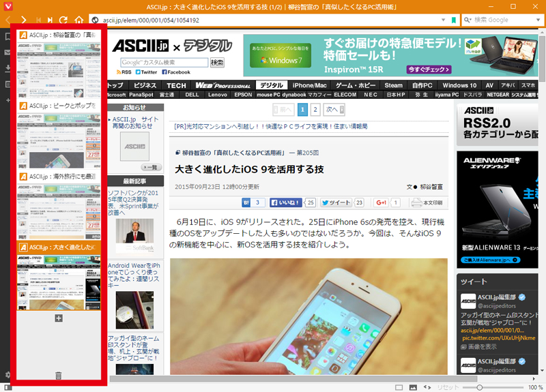Viewport: 546px width, 392px height.
Task: Open the Bookmarks panel in sidebar
Action: point(8,37)
